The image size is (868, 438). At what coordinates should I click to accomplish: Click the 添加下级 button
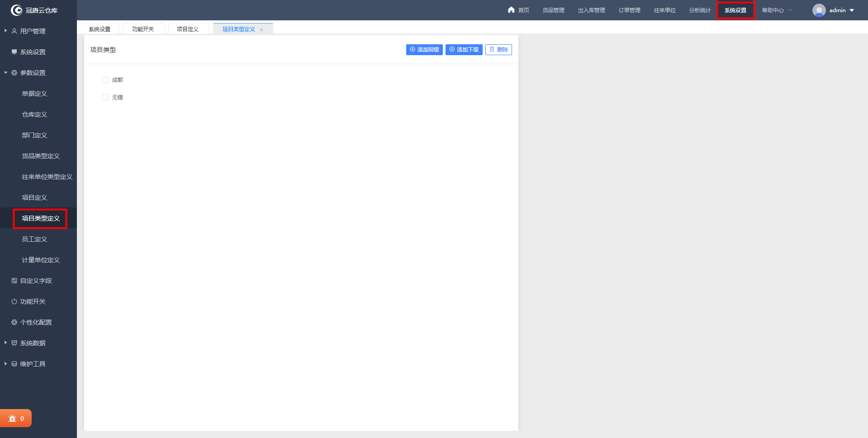[464, 50]
